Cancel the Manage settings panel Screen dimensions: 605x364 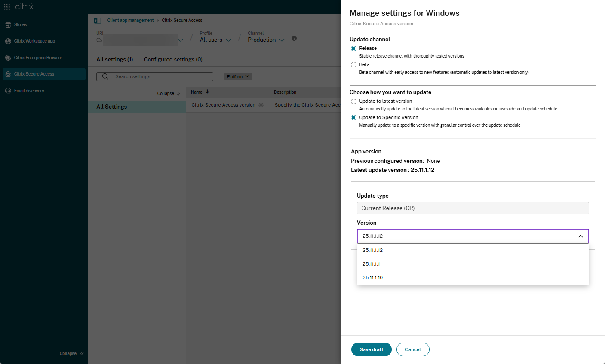(413, 349)
